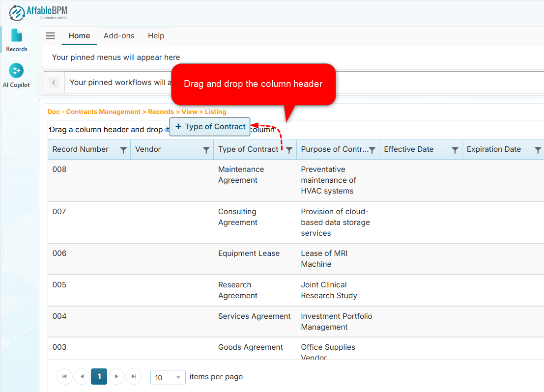Image resolution: width=544 pixels, height=392 pixels.
Task: Jump to the last page of records
Action: tap(134, 376)
